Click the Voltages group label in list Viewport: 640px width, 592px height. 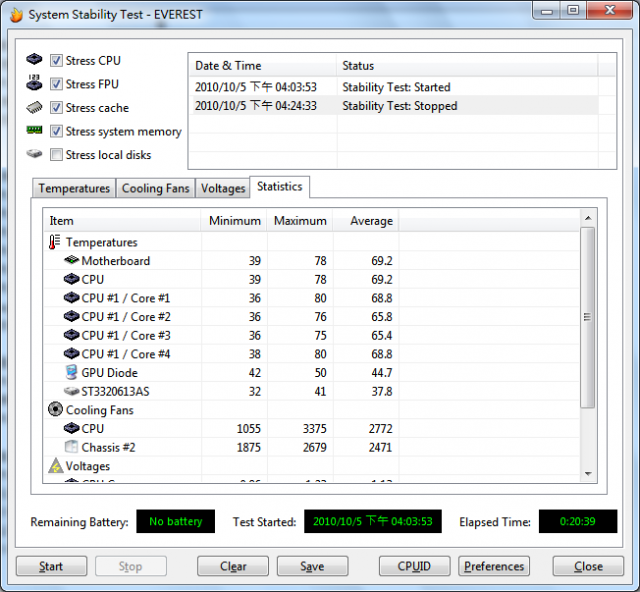tap(88, 466)
